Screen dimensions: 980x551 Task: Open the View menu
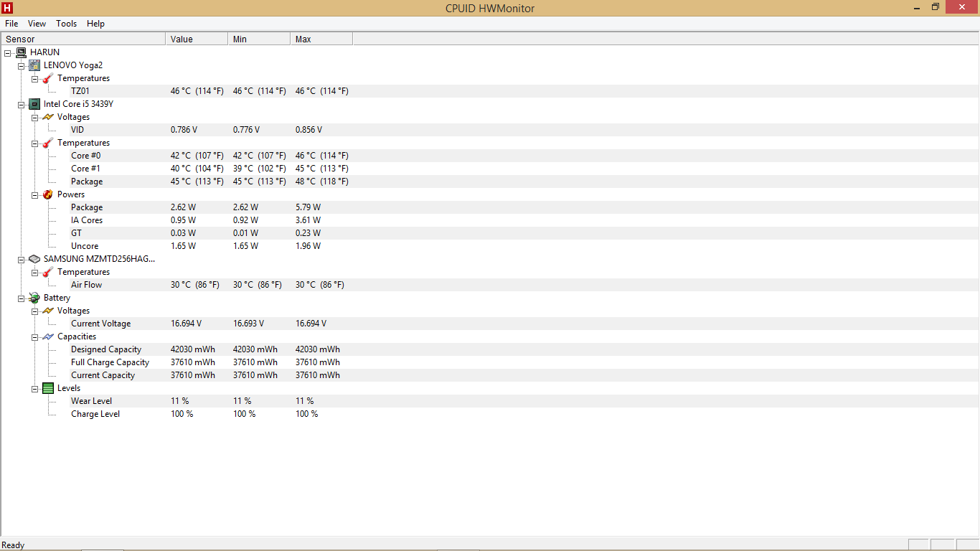37,24
